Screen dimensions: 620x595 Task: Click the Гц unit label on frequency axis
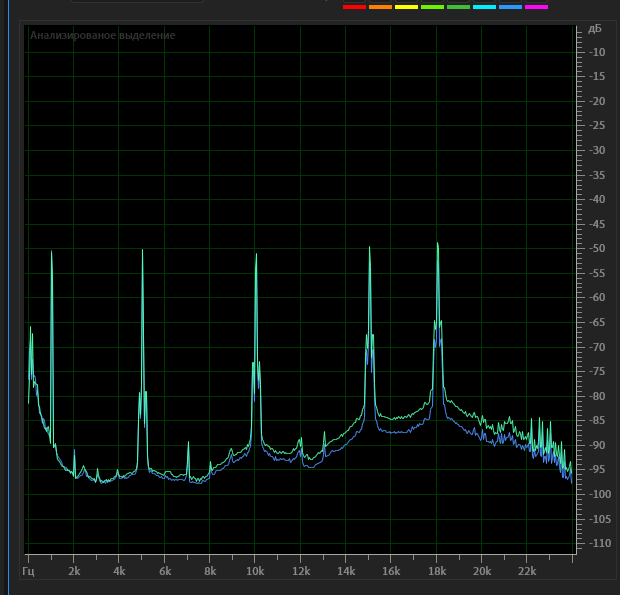click(x=28, y=572)
